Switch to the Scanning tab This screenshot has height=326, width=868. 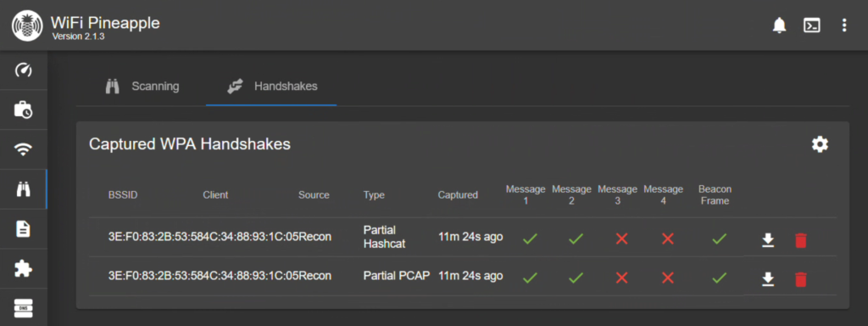(142, 87)
